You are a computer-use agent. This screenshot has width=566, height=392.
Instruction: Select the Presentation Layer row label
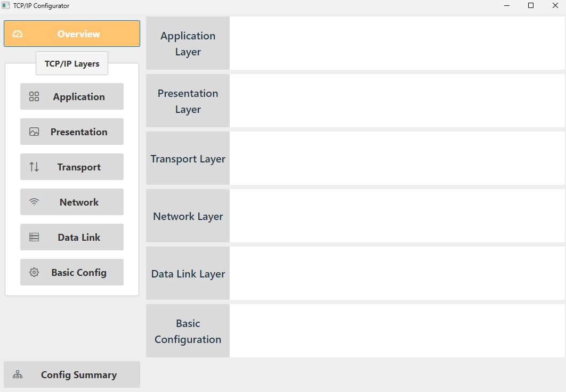coord(188,101)
